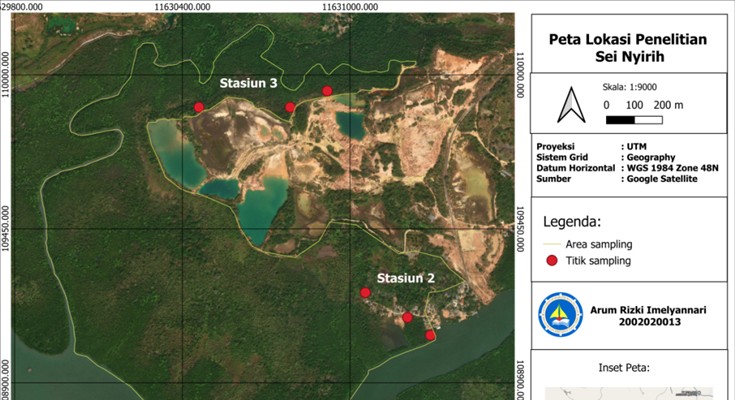This screenshot has width=735, height=400.
Task: Click red Titik sampling legend symbol
Action: [549, 261]
